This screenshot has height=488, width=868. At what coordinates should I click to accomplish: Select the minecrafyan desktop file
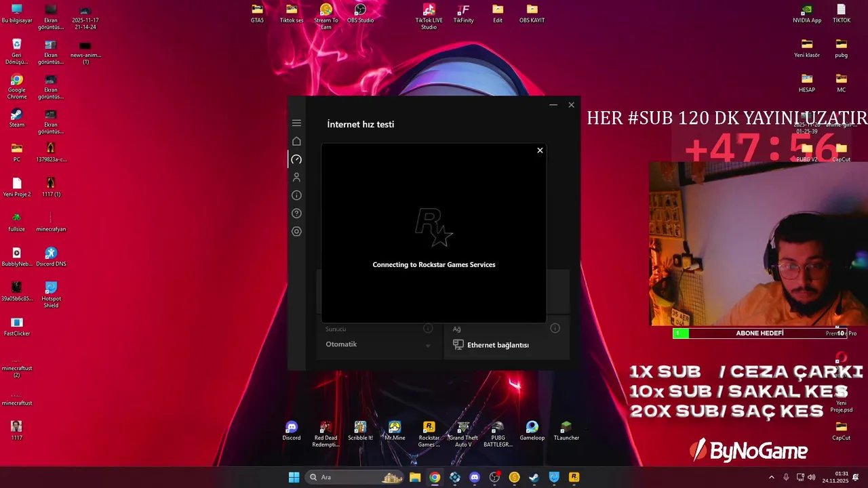coord(51,222)
